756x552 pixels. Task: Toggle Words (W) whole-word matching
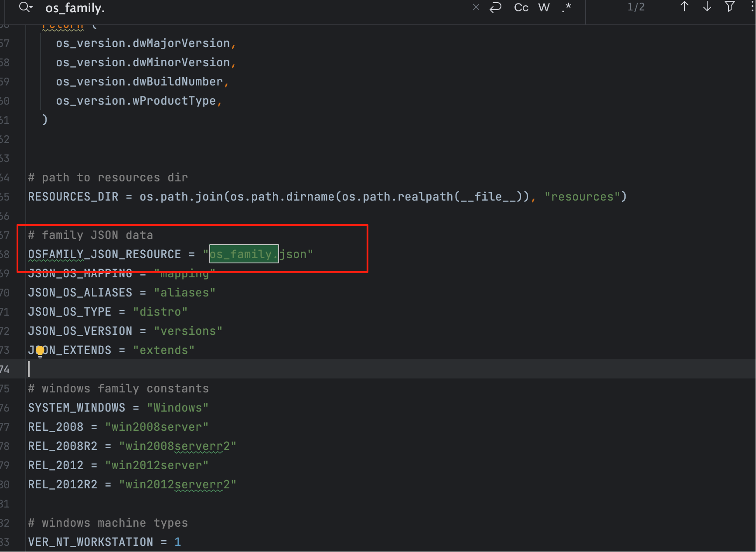pos(544,7)
